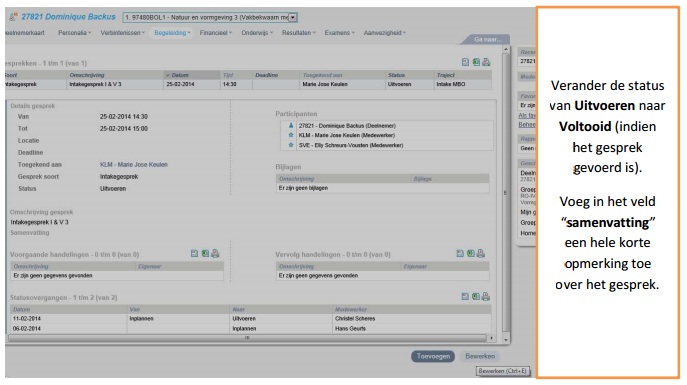This screenshot has height=385, width=687.
Task: Click the 25-02-2014 date cell in Gesprekken
Action: tap(191, 84)
